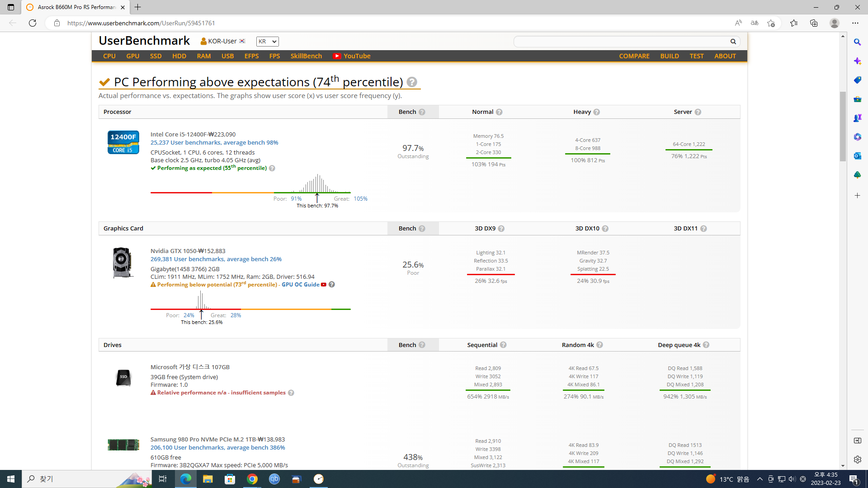The height and width of the screenshot is (488, 868).
Task: Open Nvidia GTX 1050 product link
Action: point(174,251)
